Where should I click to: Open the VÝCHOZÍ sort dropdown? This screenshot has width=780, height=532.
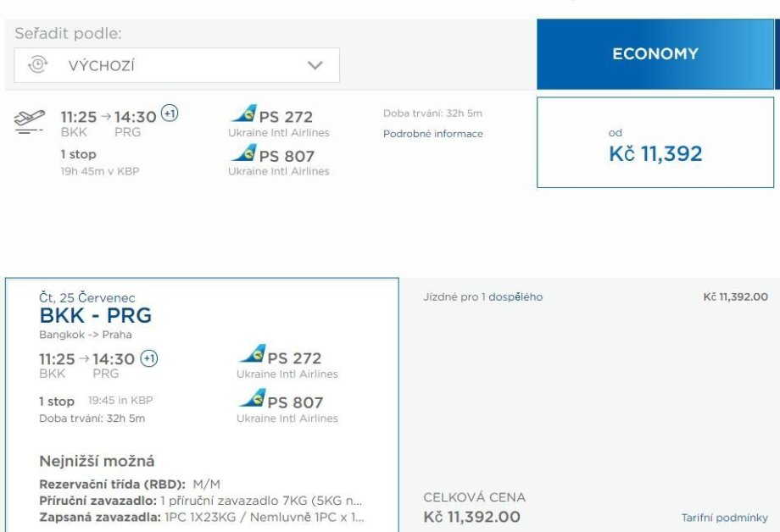tap(176, 65)
